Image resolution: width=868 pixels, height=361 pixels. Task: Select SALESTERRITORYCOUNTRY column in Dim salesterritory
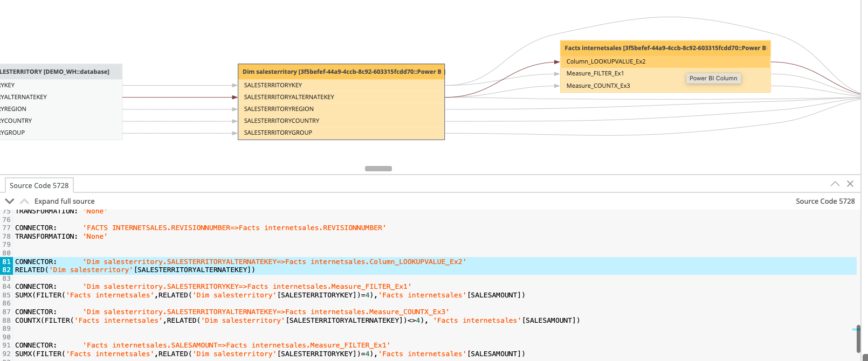click(281, 121)
